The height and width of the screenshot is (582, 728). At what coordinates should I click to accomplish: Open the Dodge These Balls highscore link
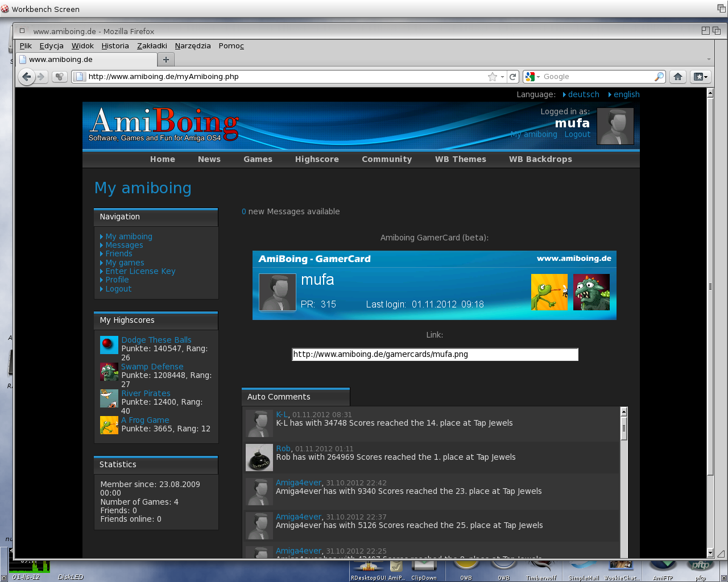coord(156,340)
